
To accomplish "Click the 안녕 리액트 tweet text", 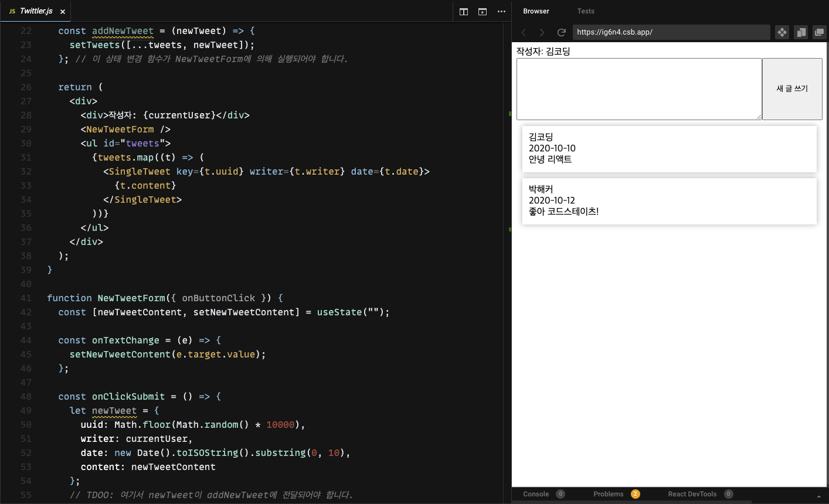I will point(550,159).
